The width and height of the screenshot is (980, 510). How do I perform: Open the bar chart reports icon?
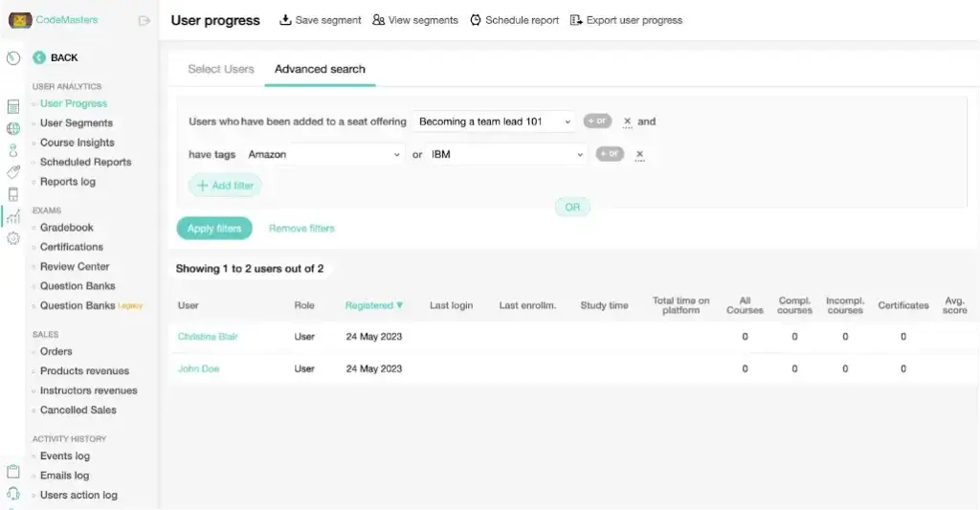13,216
